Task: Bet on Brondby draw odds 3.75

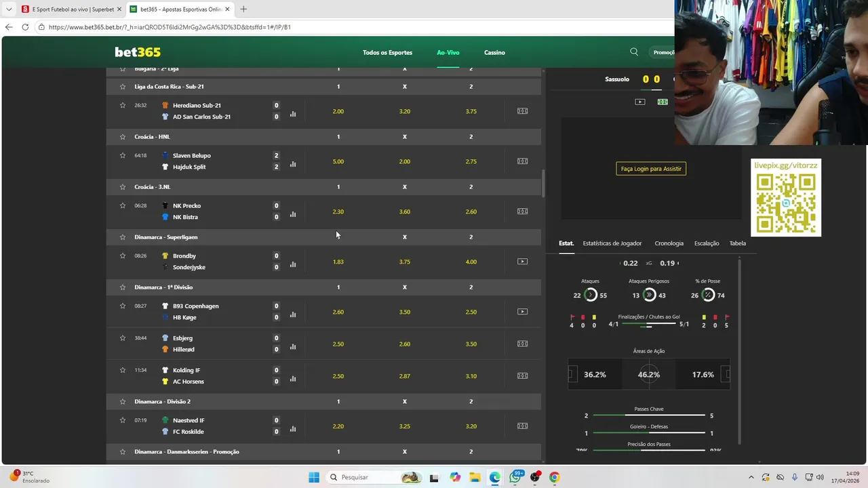Action: pos(405,262)
